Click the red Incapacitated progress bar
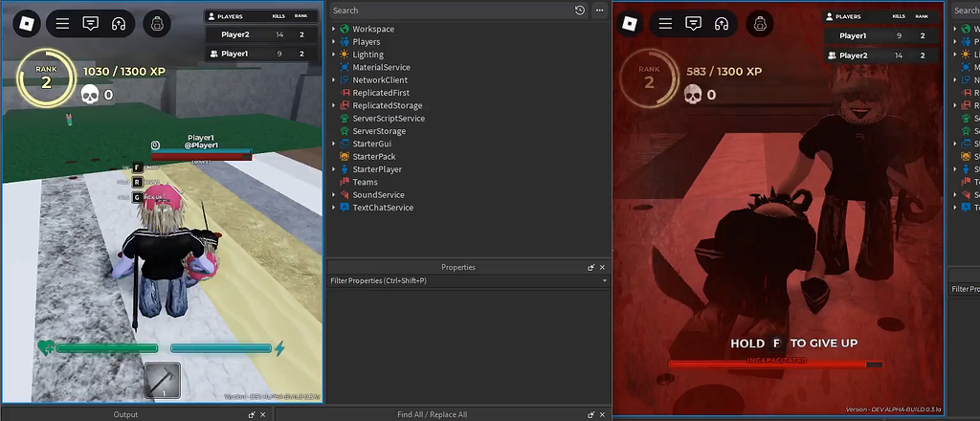Viewport: 980px width, 421px height. (775, 365)
